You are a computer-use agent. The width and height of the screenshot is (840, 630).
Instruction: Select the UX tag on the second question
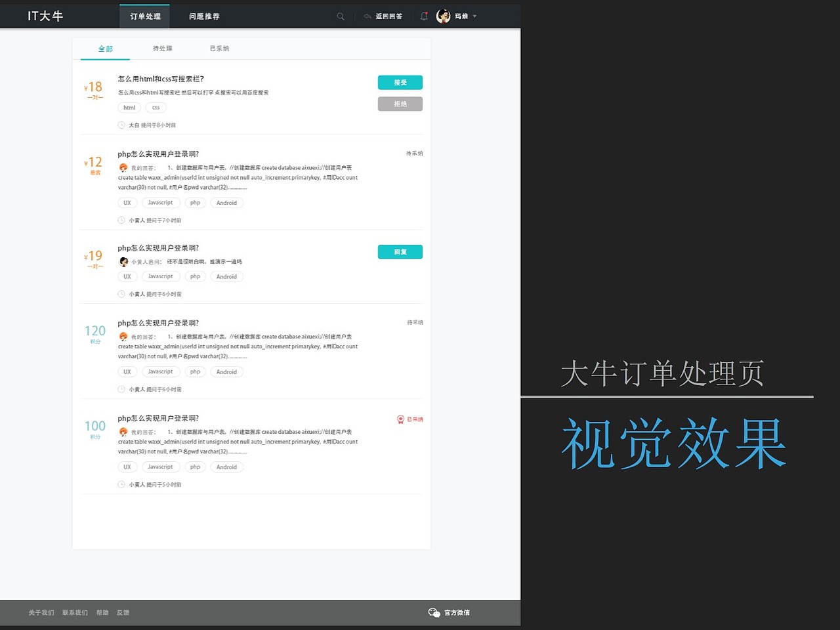(127, 202)
